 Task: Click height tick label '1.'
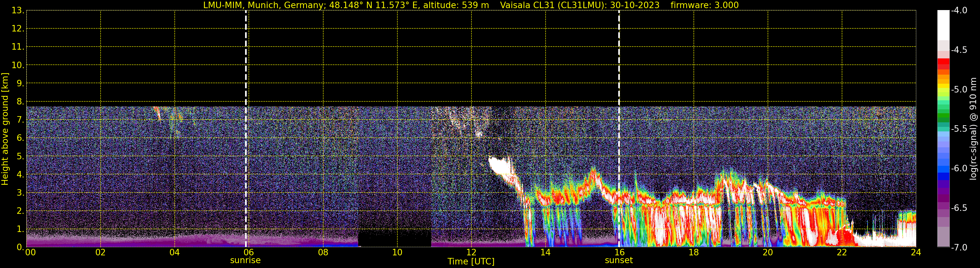pyautogui.click(x=20, y=229)
